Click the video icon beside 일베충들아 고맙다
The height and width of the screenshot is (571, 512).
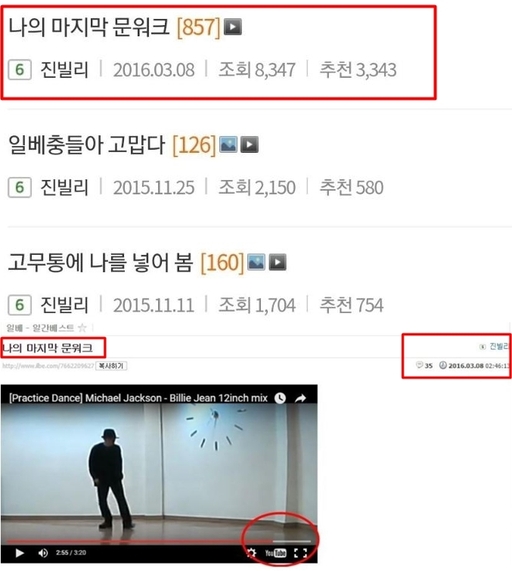click(250, 145)
